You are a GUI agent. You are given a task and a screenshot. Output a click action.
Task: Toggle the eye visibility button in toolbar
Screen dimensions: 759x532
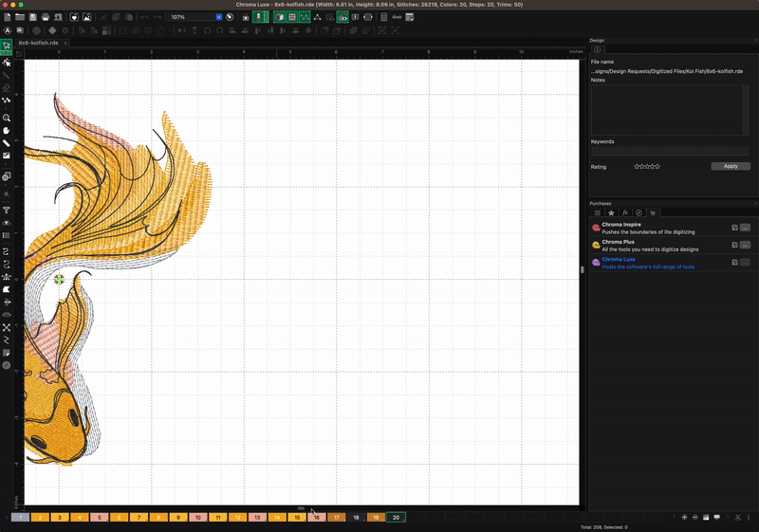pos(342,17)
